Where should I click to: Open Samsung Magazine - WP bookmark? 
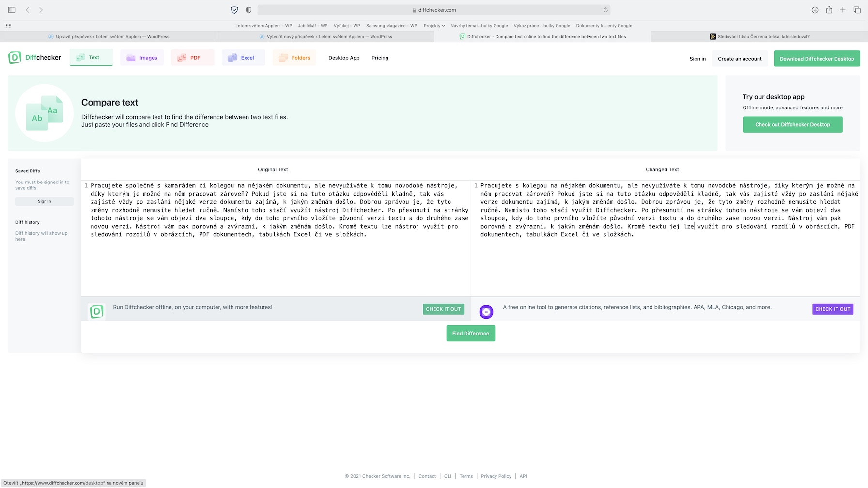click(391, 26)
